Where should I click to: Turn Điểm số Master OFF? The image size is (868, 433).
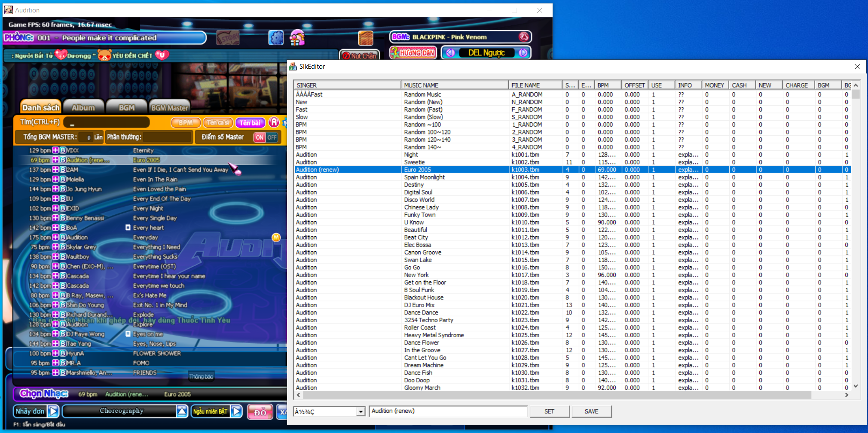272,137
